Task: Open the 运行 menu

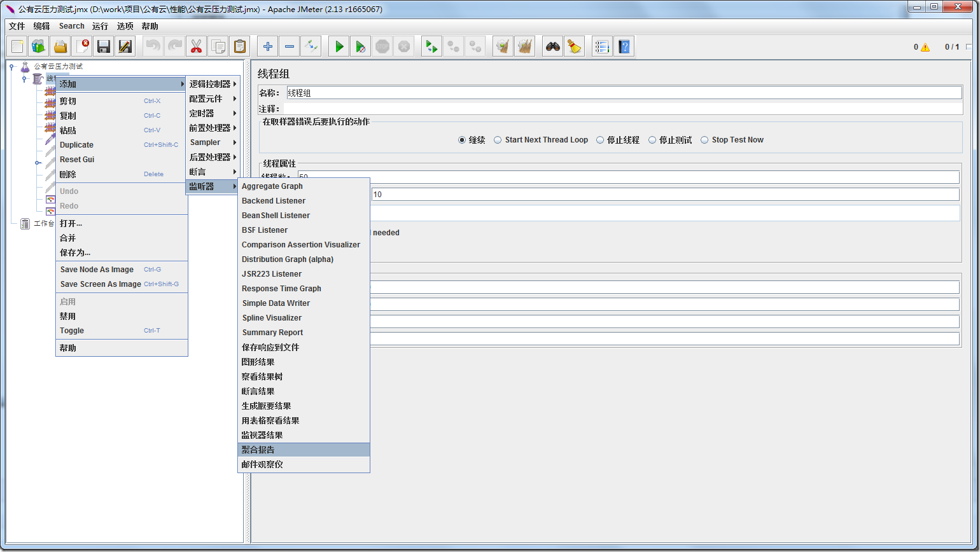Action: coord(100,26)
